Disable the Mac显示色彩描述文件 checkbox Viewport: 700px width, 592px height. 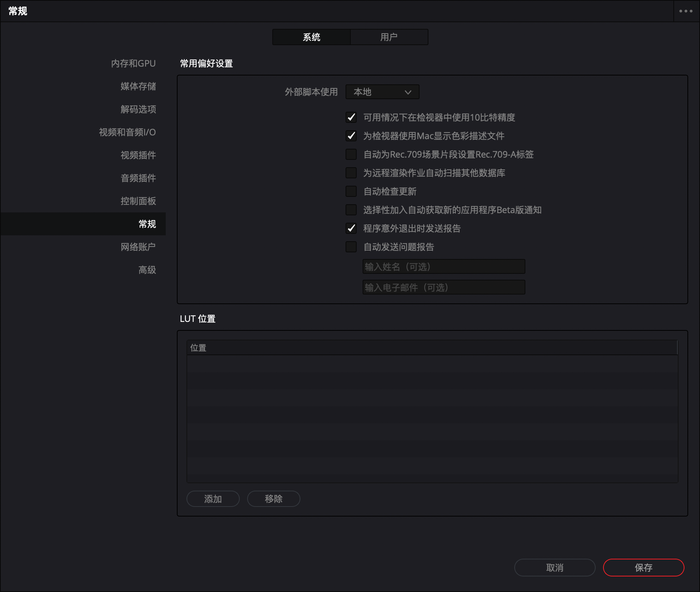(x=351, y=136)
